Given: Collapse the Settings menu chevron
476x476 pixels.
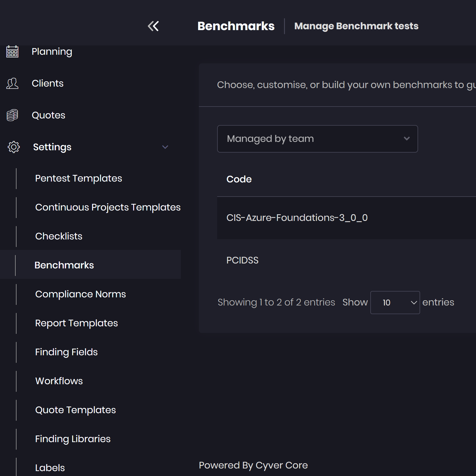Looking at the screenshot, I should coord(165,147).
